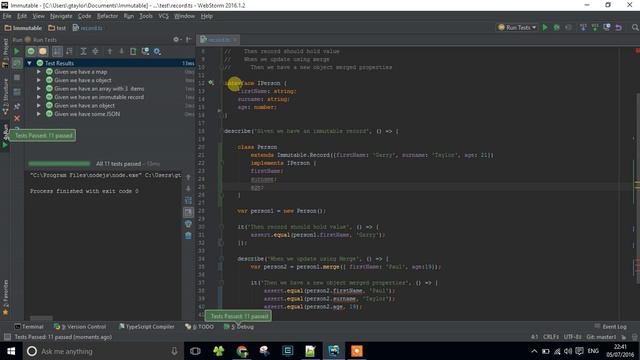Switch to the record.ts editor tab

point(219,40)
